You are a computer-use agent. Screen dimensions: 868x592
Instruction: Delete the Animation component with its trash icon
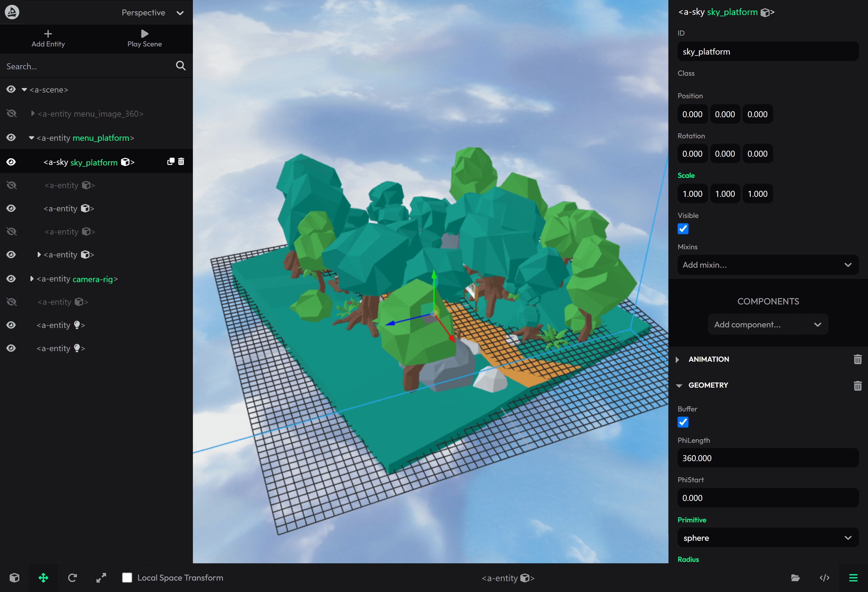(x=857, y=359)
